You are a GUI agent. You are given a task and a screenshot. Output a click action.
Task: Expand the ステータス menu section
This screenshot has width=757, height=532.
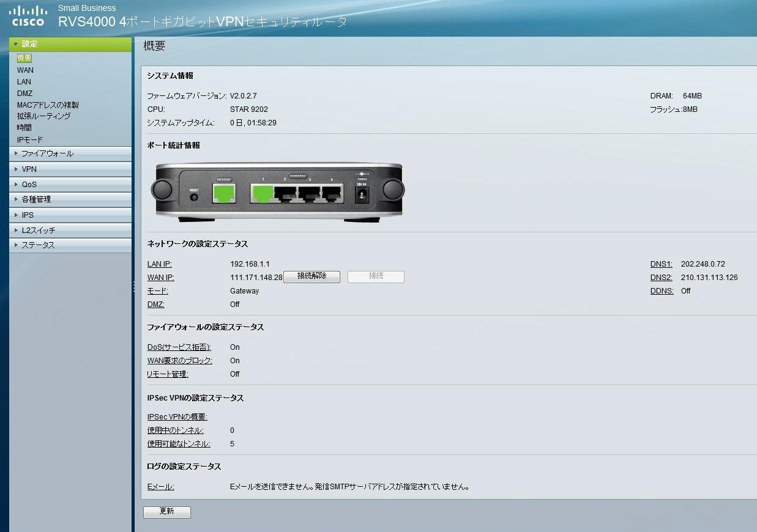(x=70, y=245)
